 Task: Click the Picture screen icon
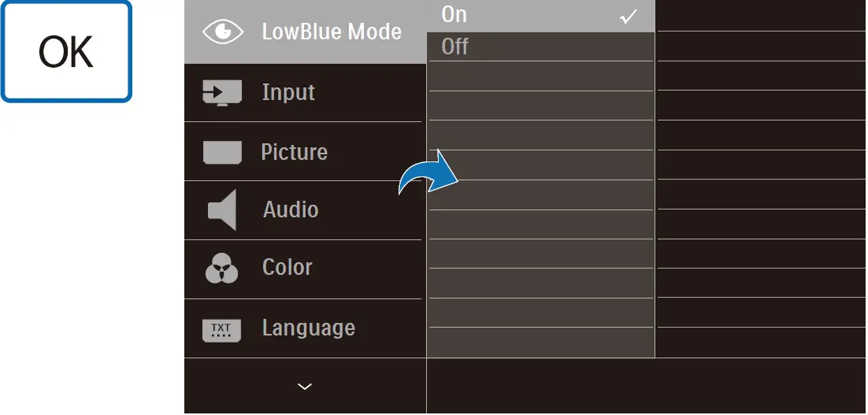(222, 152)
